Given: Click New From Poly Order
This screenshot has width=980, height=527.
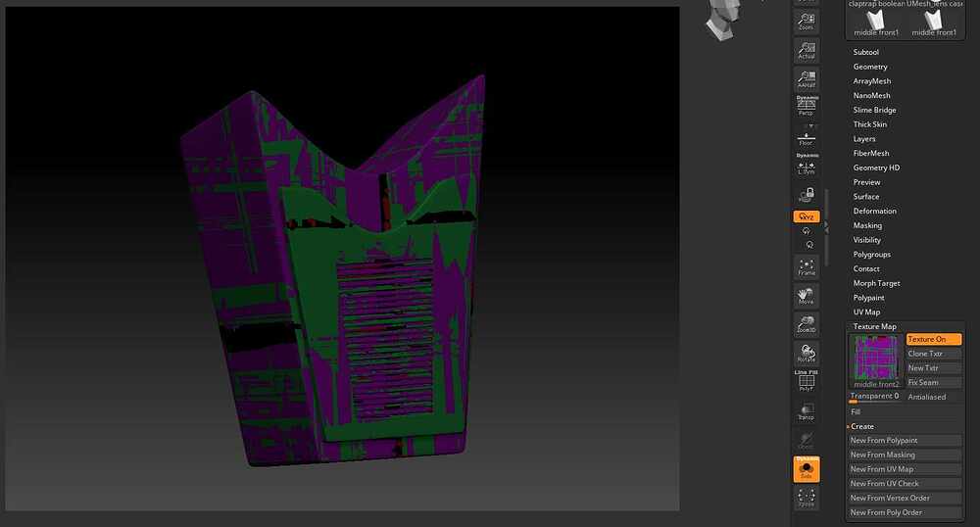Looking at the screenshot, I should [905, 512].
